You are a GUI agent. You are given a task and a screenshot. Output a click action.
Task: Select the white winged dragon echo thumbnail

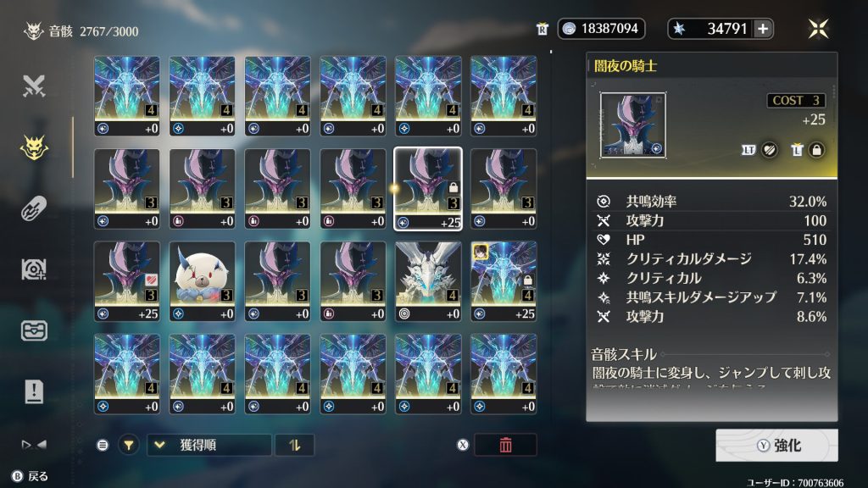point(428,281)
